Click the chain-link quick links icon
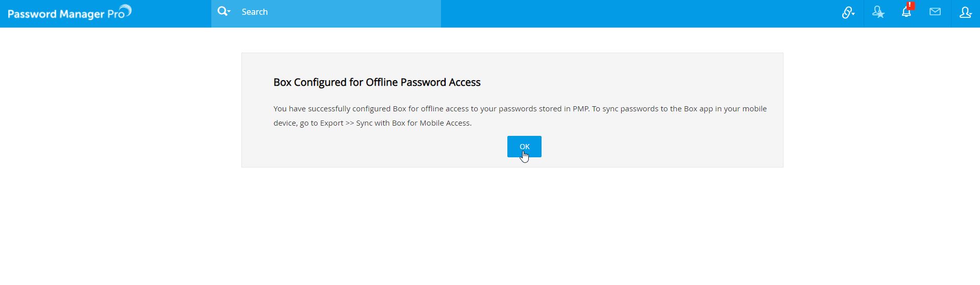980x285 pixels. (x=846, y=13)
